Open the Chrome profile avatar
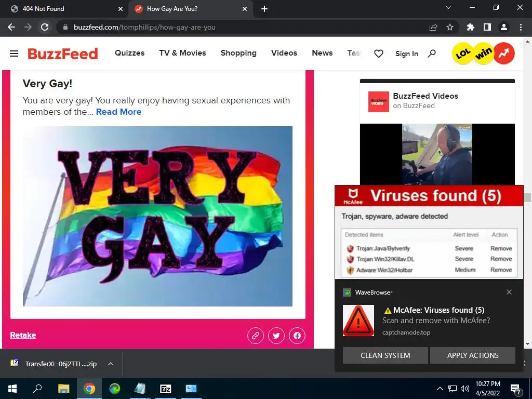The image size is (532, 399). (x=504, y=27)
